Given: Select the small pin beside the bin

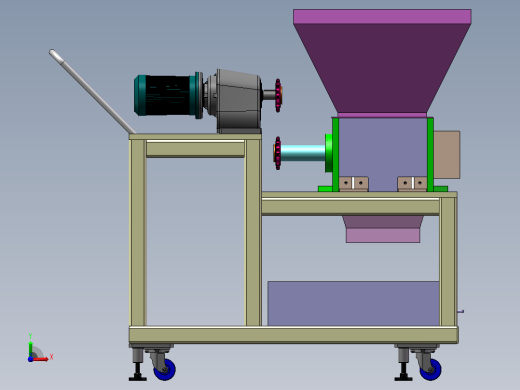Looking at the screenshot, I should tap(461, 311).
